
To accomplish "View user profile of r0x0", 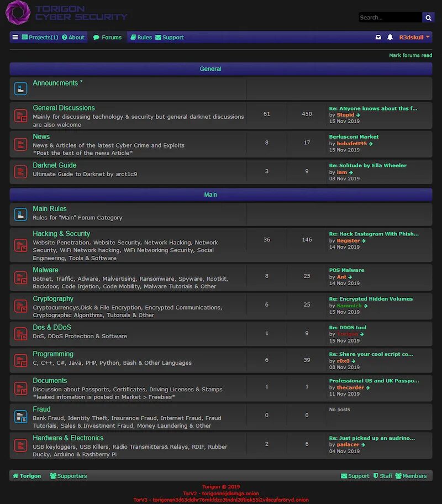I will point(343,361).
